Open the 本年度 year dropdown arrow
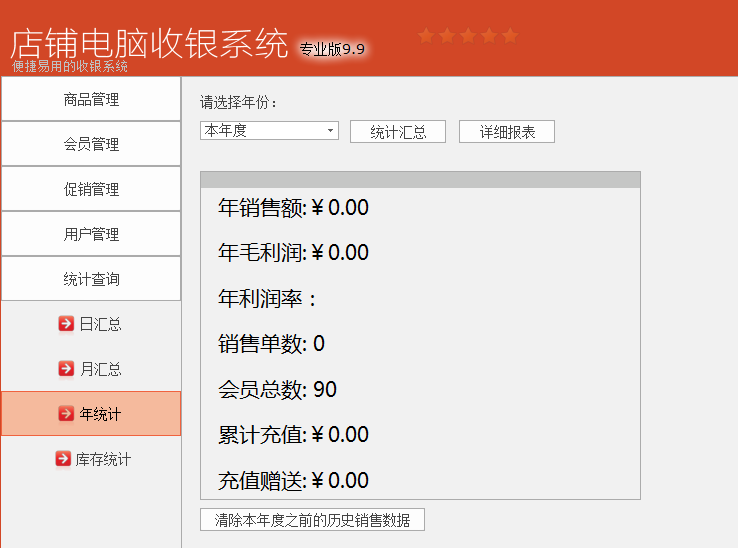This screenshot has height=548, width=738. click(331, 130)
